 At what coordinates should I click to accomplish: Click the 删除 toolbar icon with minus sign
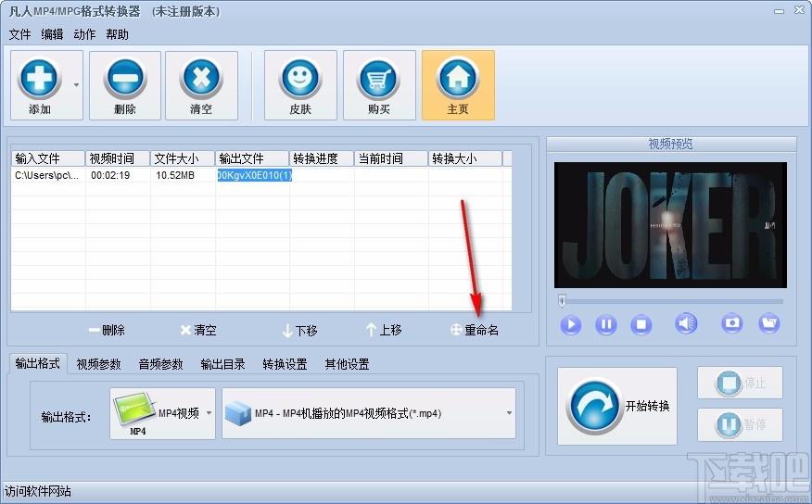[125, 85]
